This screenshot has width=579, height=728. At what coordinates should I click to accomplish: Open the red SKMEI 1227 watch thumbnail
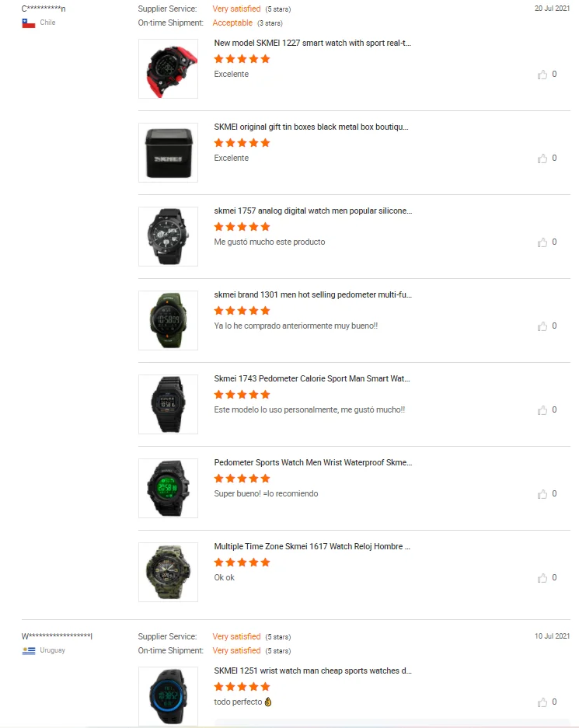coord(168,68)
